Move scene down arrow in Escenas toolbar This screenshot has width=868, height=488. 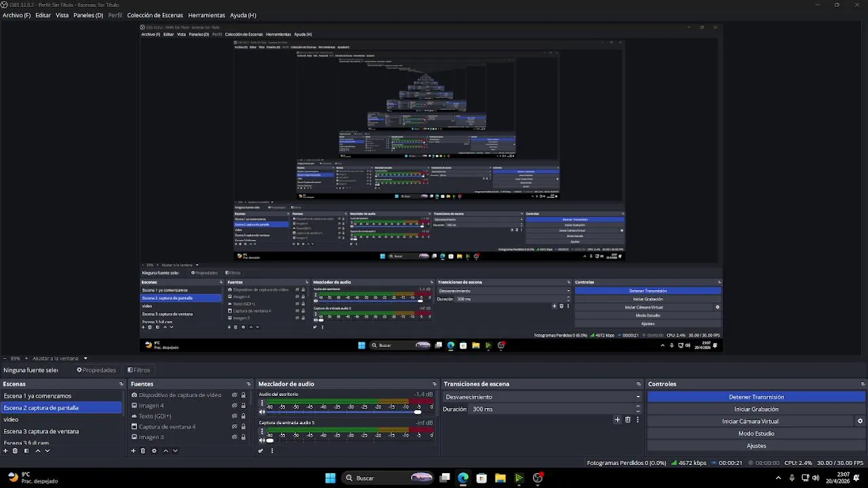pos(47,451)
